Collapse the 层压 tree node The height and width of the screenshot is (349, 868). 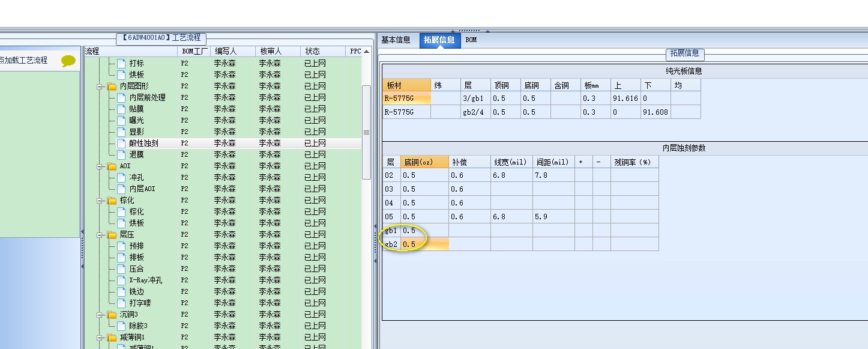(x=100, y=235)
